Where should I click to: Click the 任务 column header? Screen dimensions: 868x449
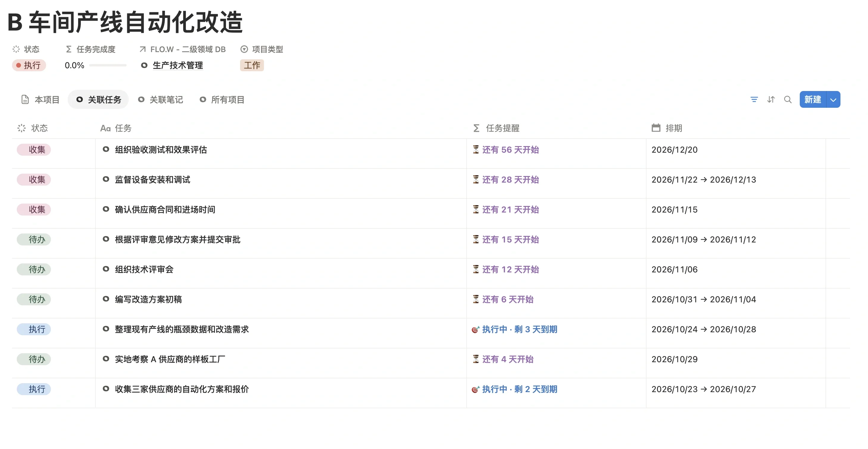click(116, 128)
